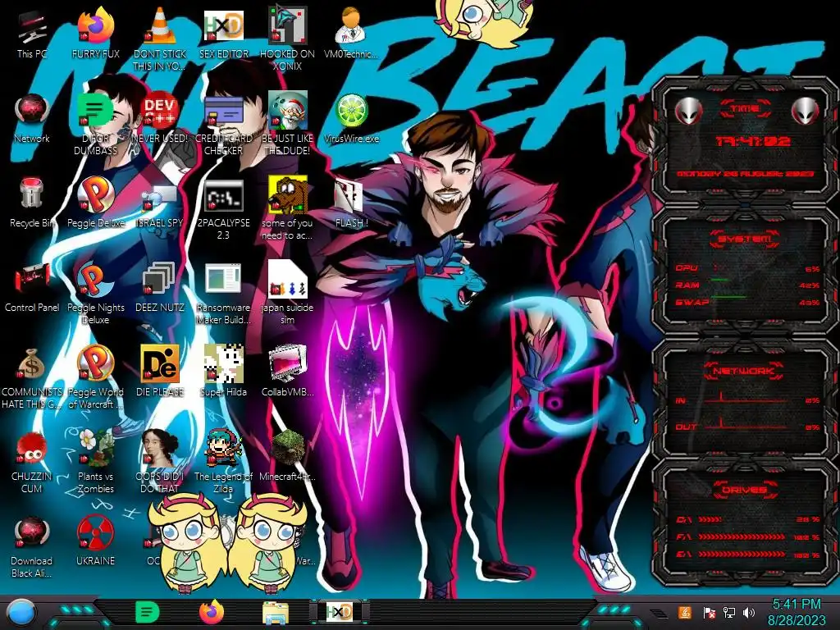Click the IN traffic graph in the Network gadget
This screenshot has height=630, width=840.
click(x=747, y=399)
